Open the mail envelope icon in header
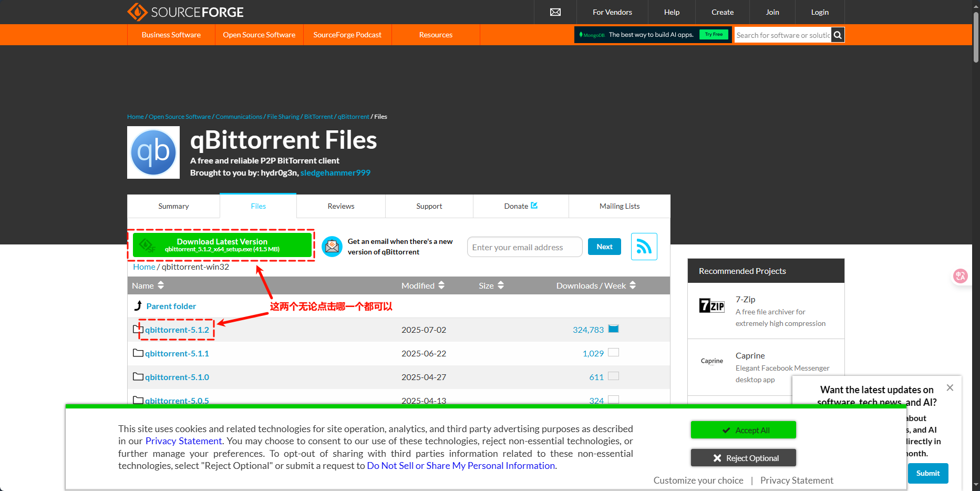Viewport: 980px width, 491px height. point(555,12)
